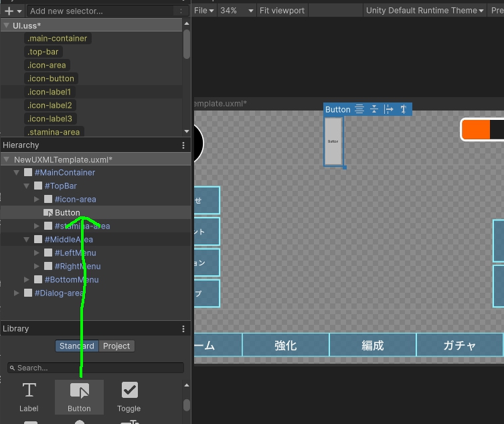This screenshot has height=424, width=504.
Task: Click the hierarchy Button type icon
Action: pos(48,212)
